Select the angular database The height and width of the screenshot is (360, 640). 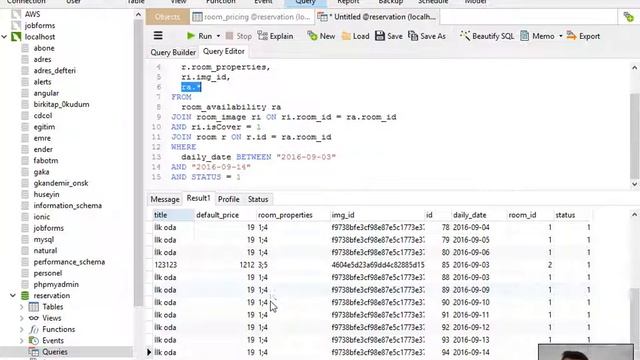[x=46, y=93]
